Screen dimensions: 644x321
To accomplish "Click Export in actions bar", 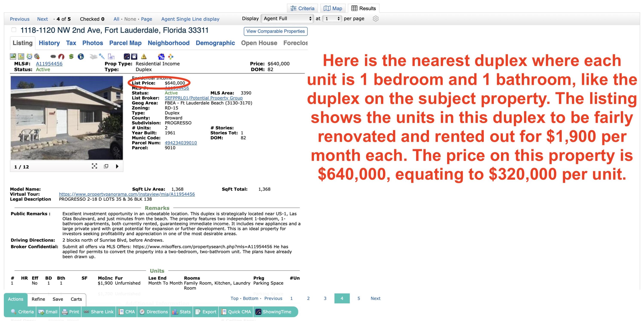I will click(x=206, y=312).
